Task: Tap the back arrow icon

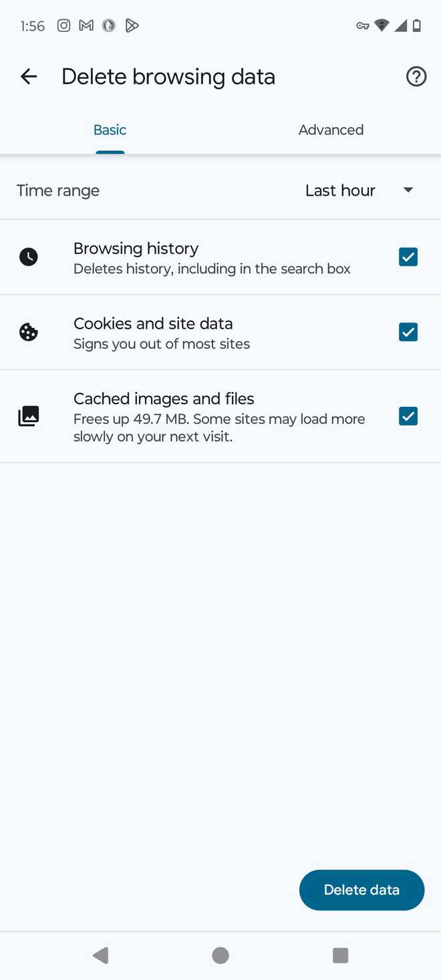Action: pos(29,77)
